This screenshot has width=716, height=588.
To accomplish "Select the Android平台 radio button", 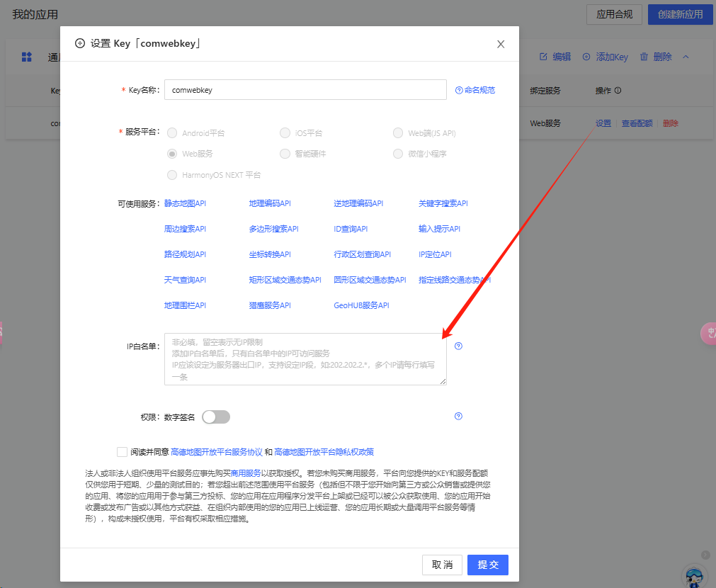I will pos(172,133).
